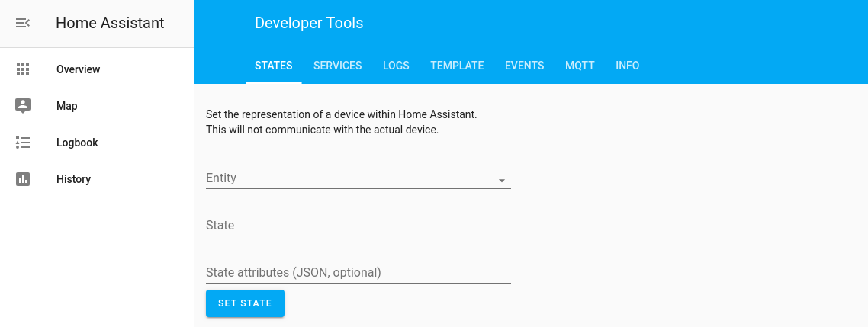Click the History bar-chart icon
Image resolution: width=868 pixels, height=327 pixels.
coord(23,179)
